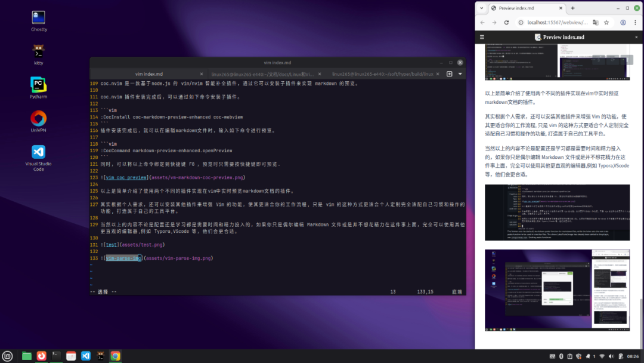Viewport: 644px width, 363px height.
Task: Launch Visual Studio Code desktop icon
Action: pyautogui.click(x=39, y=158)
